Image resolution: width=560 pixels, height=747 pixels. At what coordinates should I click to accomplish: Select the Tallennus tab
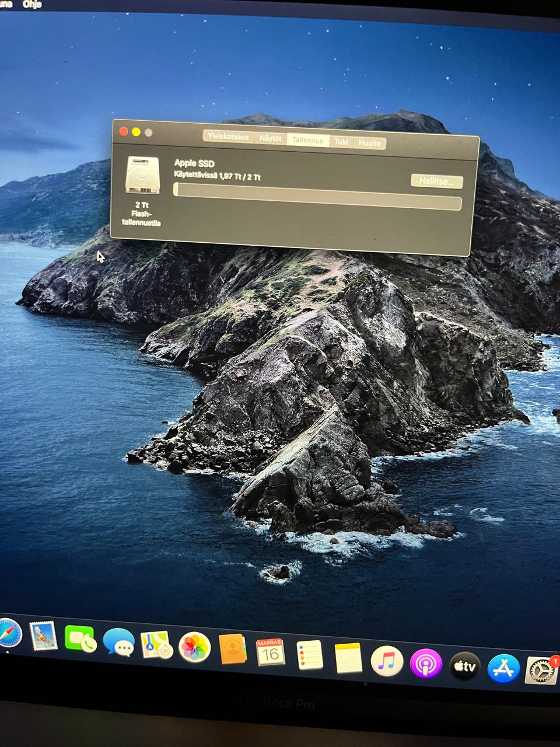click(307, 140)
